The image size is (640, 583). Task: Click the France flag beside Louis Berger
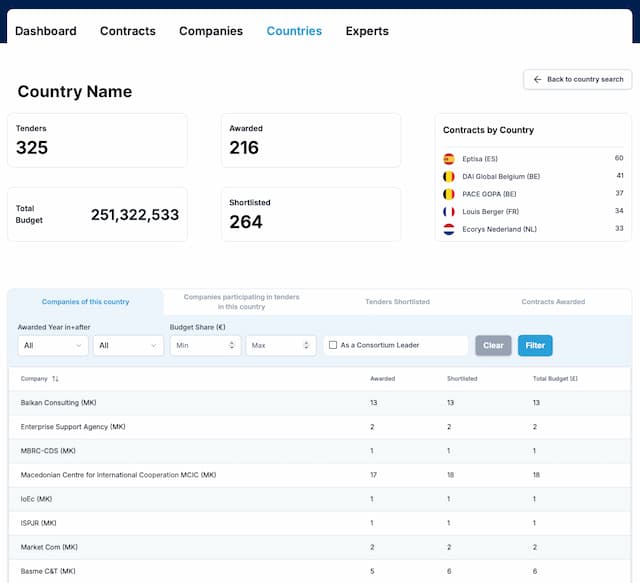tap(449, 211)
